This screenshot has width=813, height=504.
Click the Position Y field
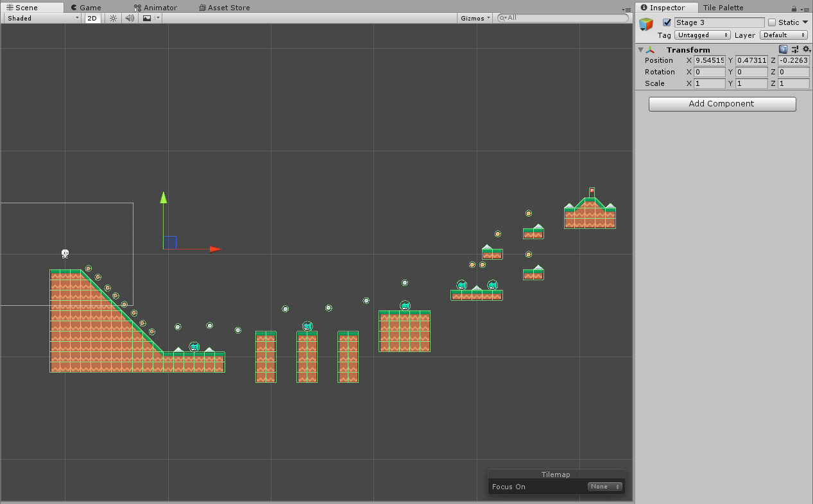coord(751,60)
